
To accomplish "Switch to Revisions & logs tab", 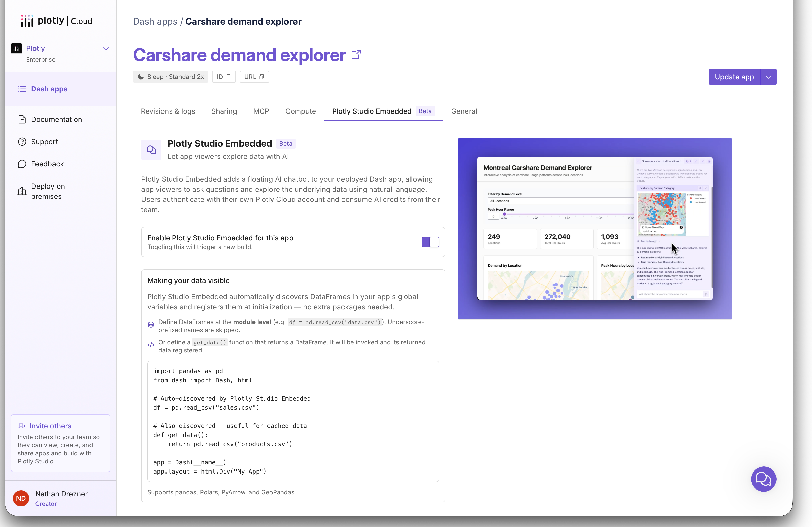I will pyautogui.click(x=168, y=111).
